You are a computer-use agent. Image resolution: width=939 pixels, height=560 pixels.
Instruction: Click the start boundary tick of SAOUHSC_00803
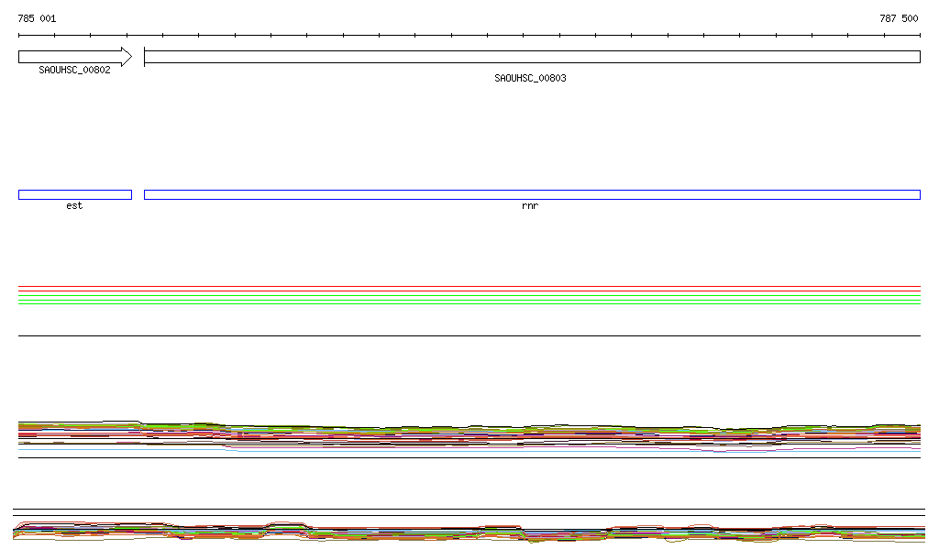144,57
